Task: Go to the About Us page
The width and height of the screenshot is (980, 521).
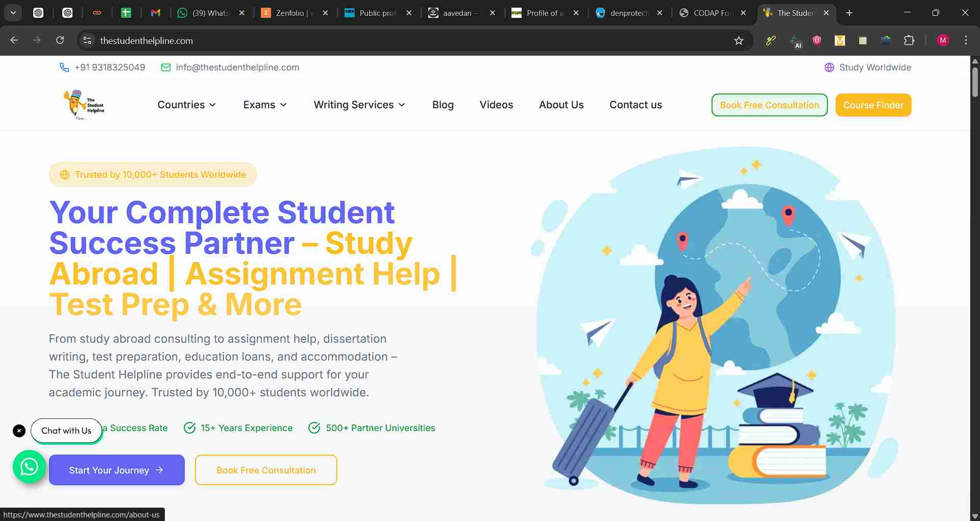Action: click(561, 105)
